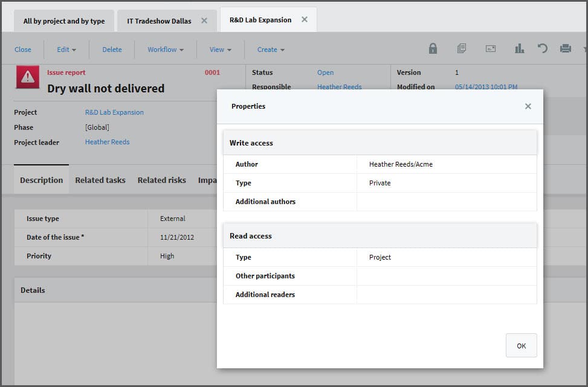Screen dimensions: 588x387
Task: Click the send mail envelope icon
Action: click(491, 49)
